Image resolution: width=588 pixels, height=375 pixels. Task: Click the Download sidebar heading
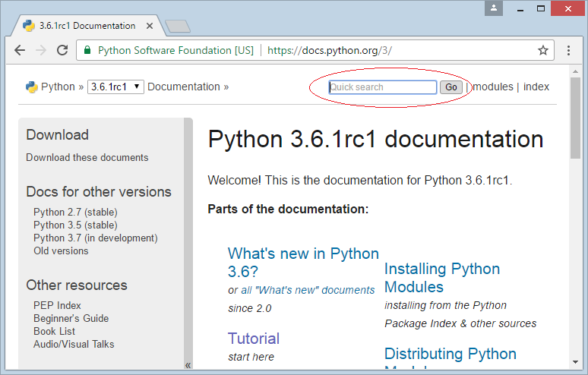[x=58, y=135]
